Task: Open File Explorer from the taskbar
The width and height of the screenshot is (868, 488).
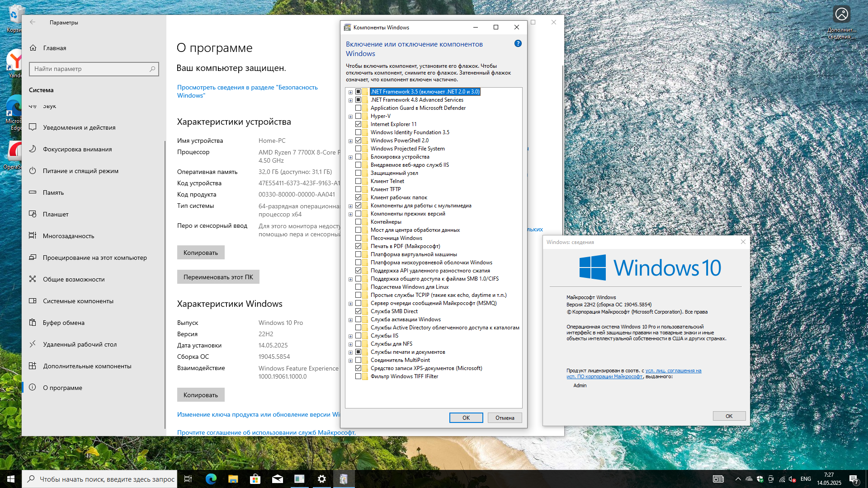Action: pos(233,479)
